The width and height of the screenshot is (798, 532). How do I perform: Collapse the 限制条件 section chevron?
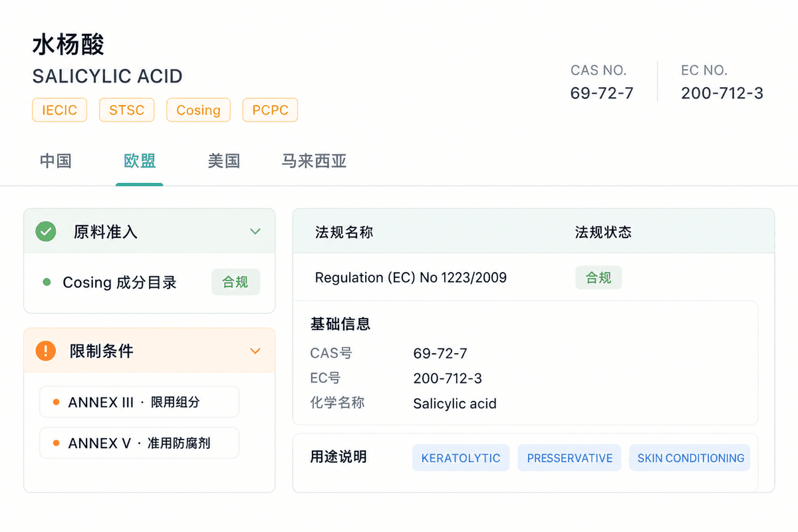click(255, 350)
